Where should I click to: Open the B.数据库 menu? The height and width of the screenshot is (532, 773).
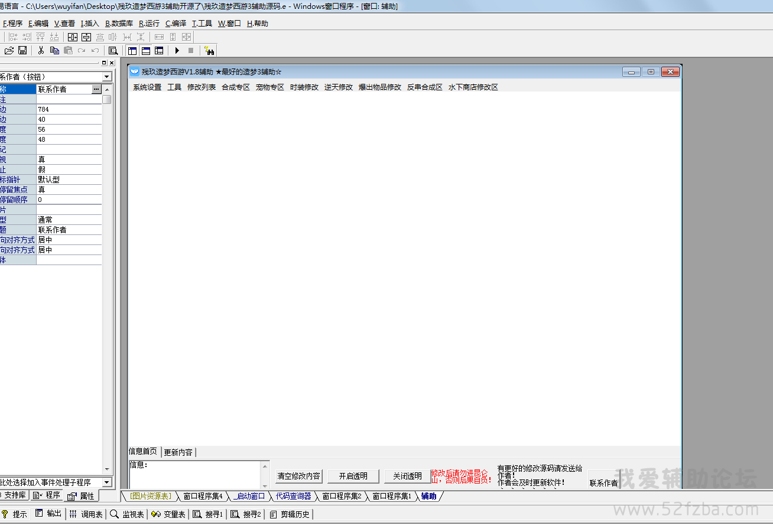coord(119,24)
